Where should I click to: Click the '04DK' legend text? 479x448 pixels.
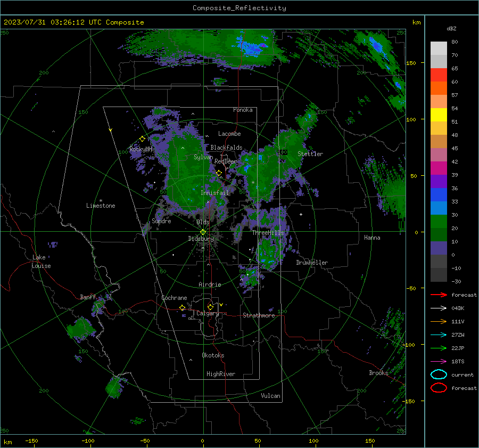(458, 308)
